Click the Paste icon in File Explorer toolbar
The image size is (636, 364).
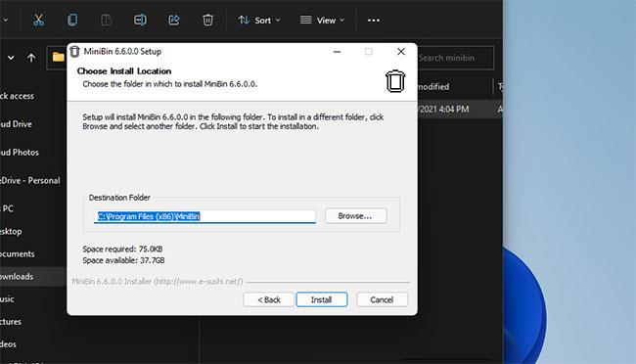click(x=107, y=20)
